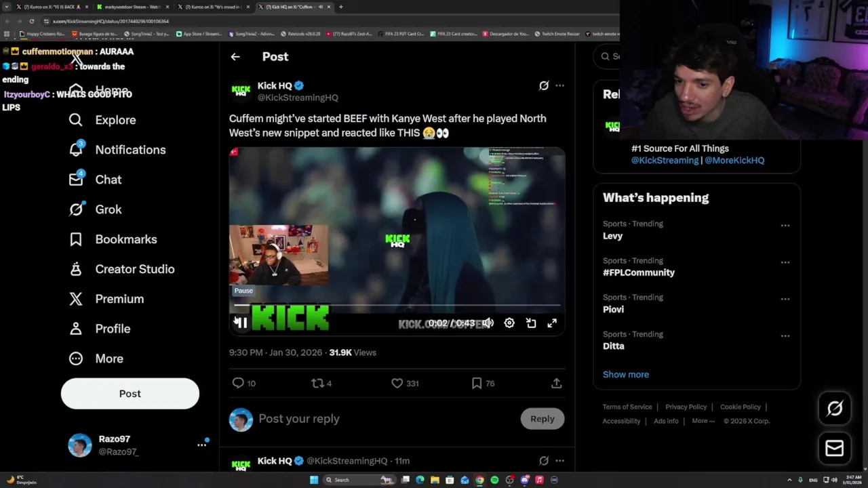Open Bookmarks in the X sidebar

click(x=113, y=239)
